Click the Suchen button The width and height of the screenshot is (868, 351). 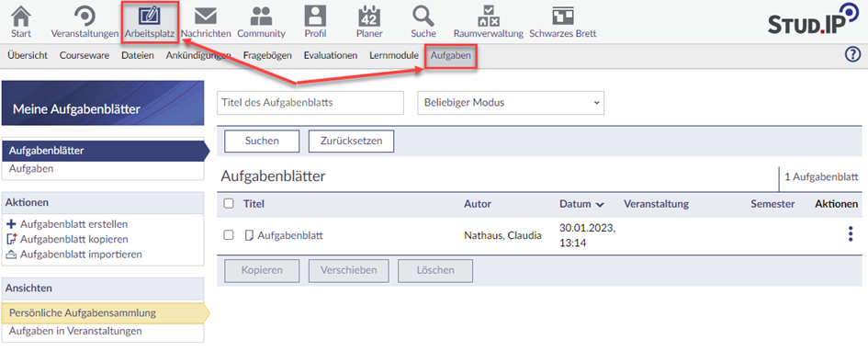click(262, 142)
